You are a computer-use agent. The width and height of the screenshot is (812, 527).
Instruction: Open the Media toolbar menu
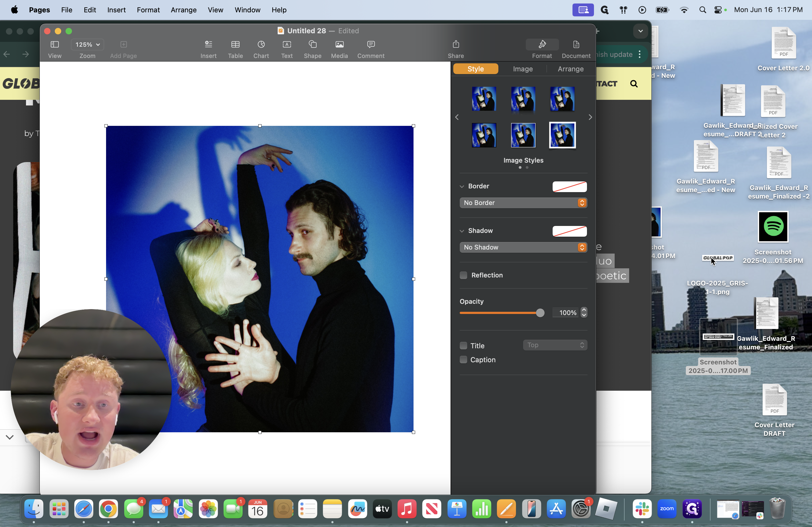(x=339, y=44)
